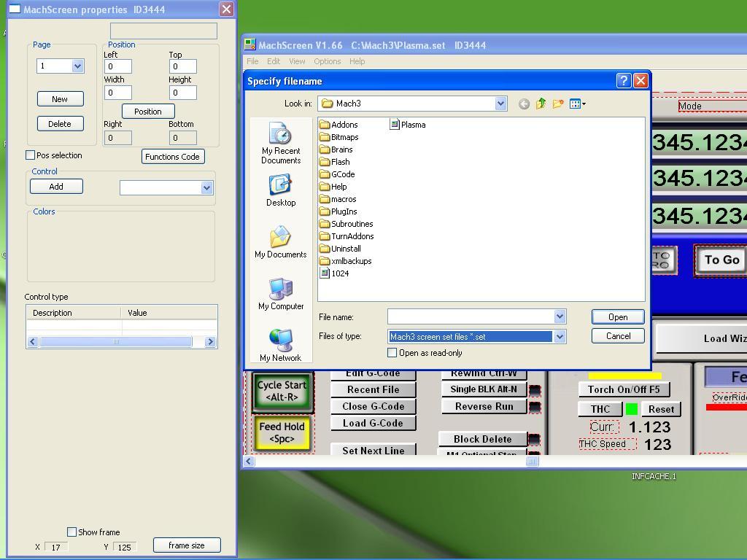Open the Uninstall folder
The image size is (747, 560).
[341, 249]
